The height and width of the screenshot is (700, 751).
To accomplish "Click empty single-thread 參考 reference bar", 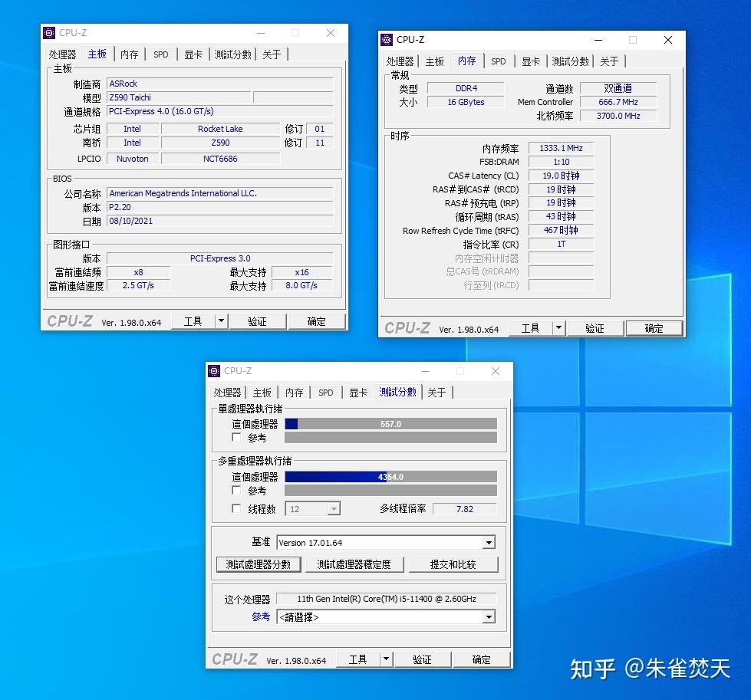I will [x=390, y=438].
